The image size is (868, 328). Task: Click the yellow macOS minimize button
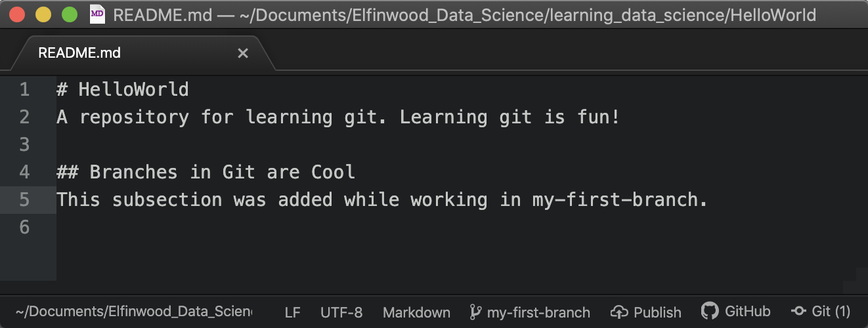pyautogui.click(x=43, y=14)
